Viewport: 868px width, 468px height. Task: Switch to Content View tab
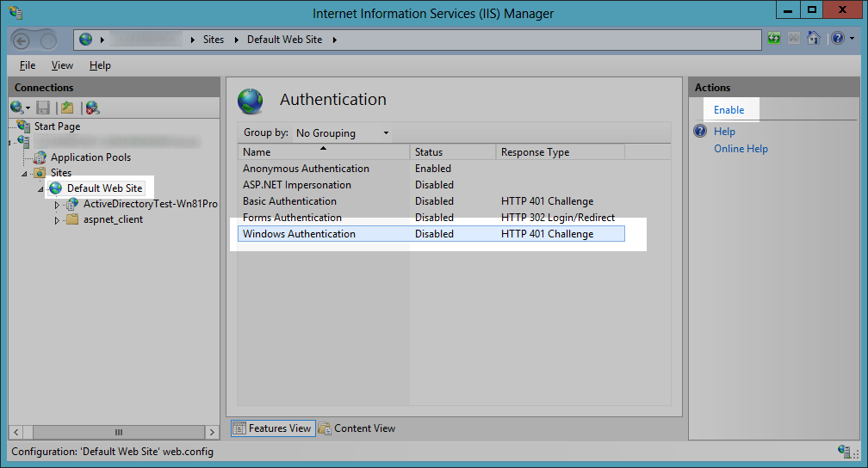357,428
